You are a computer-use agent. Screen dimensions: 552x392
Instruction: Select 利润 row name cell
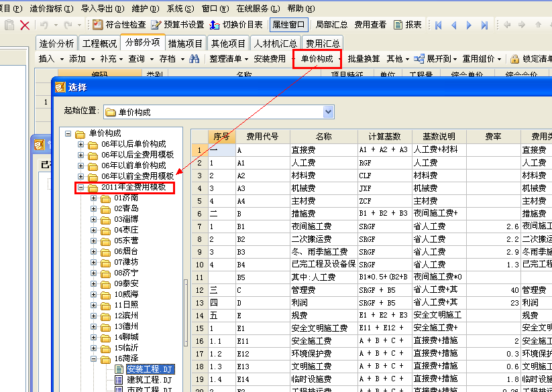324,303
